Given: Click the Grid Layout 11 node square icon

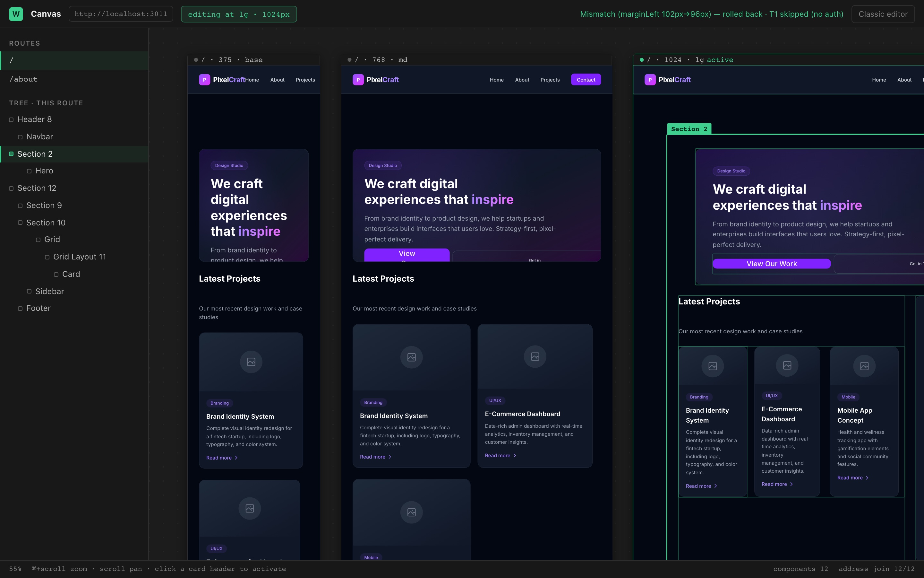Looking at the screenshot, I should 47,257.
